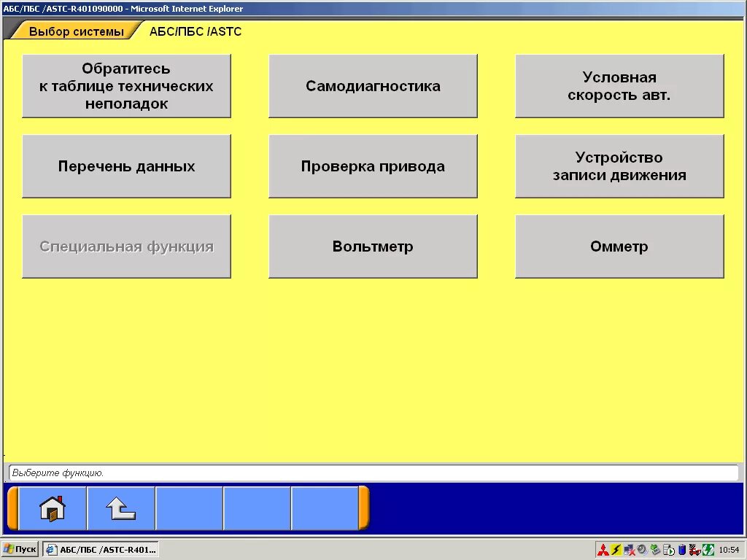Image resolution: width=747 pixels, height=560 pixels.
Task: Click the Internet Explorer icon on taskbar button
Action: point(50,550)
